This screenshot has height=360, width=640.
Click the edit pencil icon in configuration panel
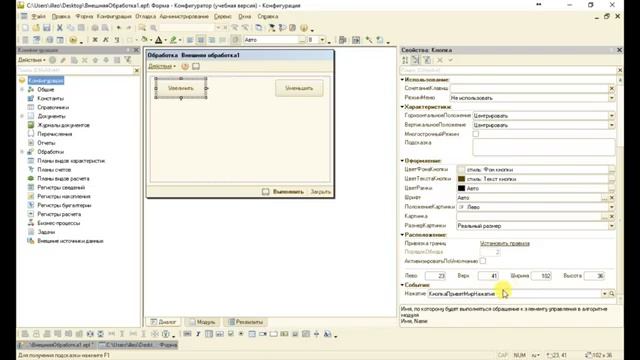(x=63, y=60)
